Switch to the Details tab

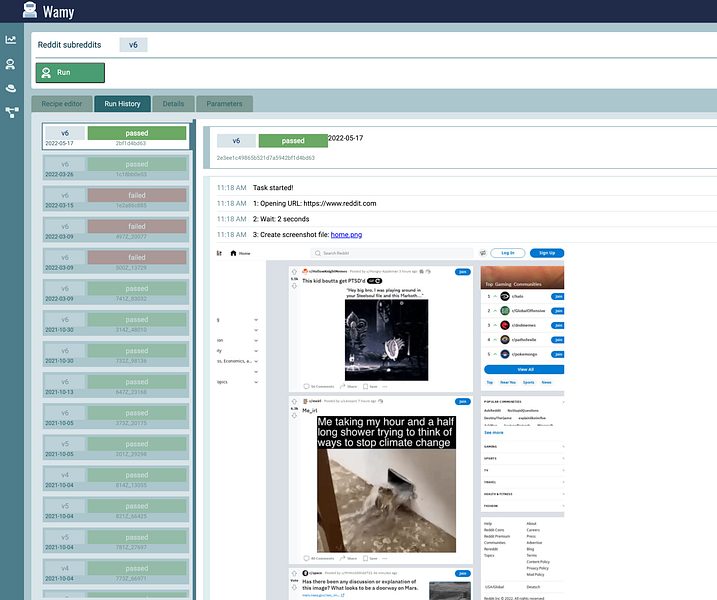tap(173, 104)
